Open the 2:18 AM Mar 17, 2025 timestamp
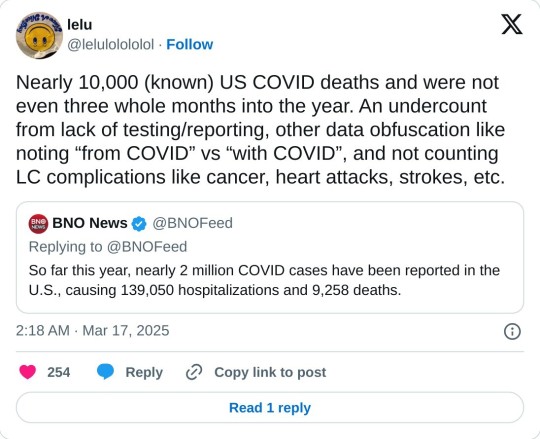Image resolution: width=540 pixels, height=439 pixels. coord(92,331)
